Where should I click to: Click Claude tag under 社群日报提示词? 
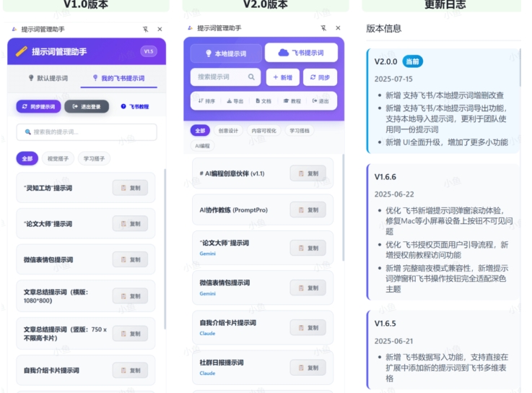pos(207,373)
